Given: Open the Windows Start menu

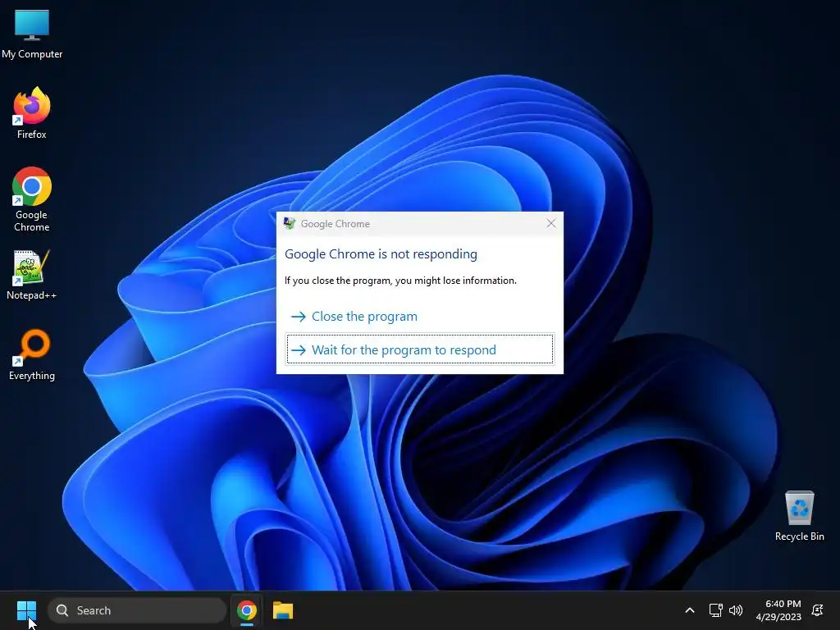Looking at the screenshot, I should [26, 610].
